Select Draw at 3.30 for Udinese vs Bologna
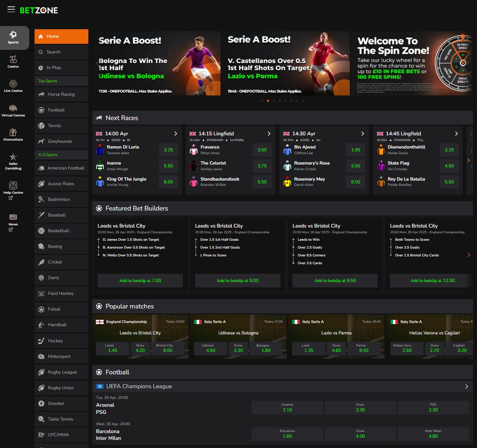The image size is (477, 448). 238,348
